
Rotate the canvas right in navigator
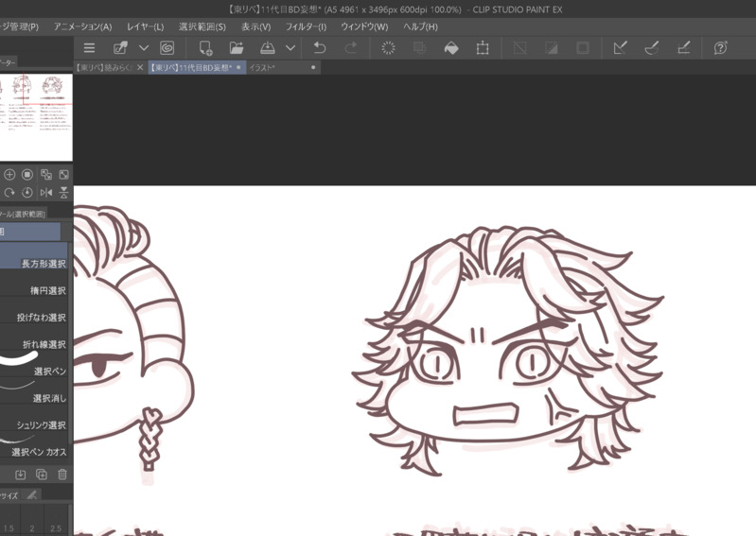pos(9,193)
